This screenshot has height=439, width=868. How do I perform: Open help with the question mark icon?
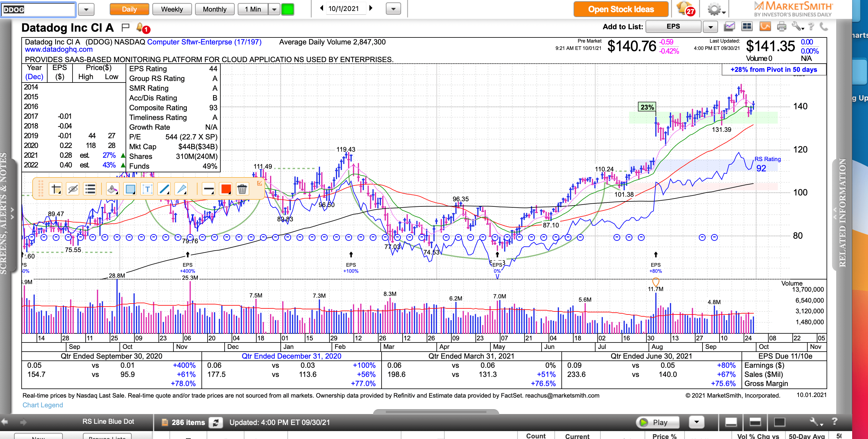pos(811,26)
